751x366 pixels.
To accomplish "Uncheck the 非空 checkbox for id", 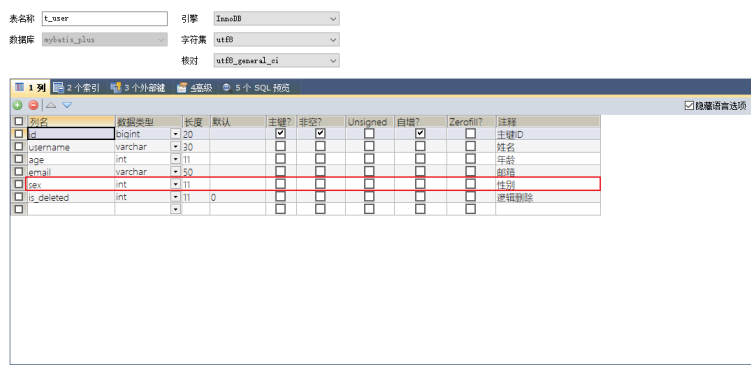I will 320,133.
